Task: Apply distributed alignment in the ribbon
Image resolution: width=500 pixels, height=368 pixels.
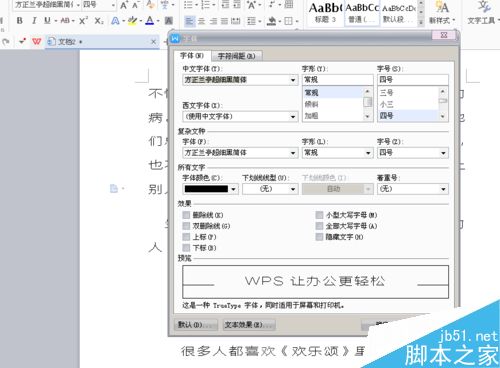Action: (236, 21)
